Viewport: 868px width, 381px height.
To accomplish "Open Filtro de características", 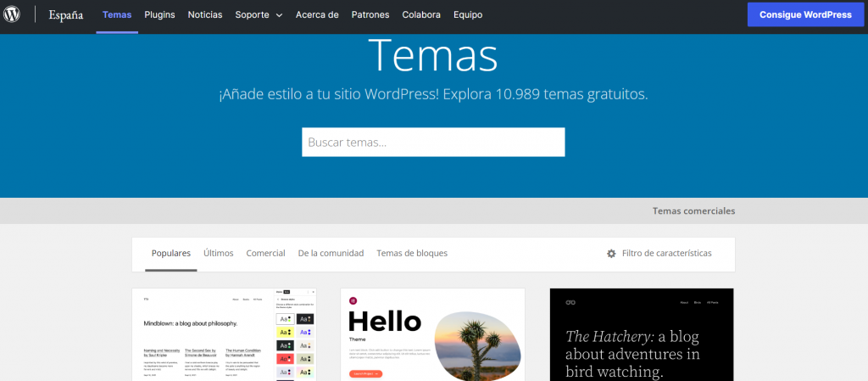I will point(666,253).
